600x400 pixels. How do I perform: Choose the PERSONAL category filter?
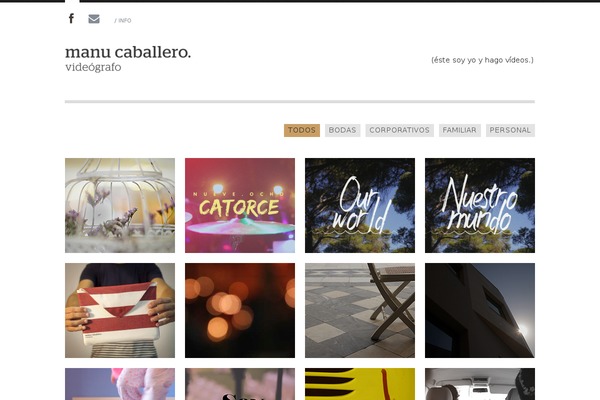click(510, 130)
